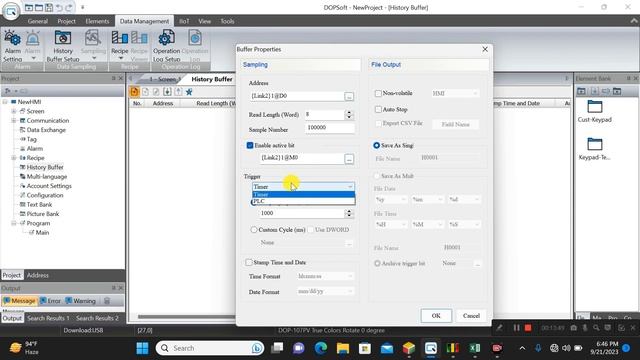
Task: Select History Buffer in project tree
Action: [44, 167]
